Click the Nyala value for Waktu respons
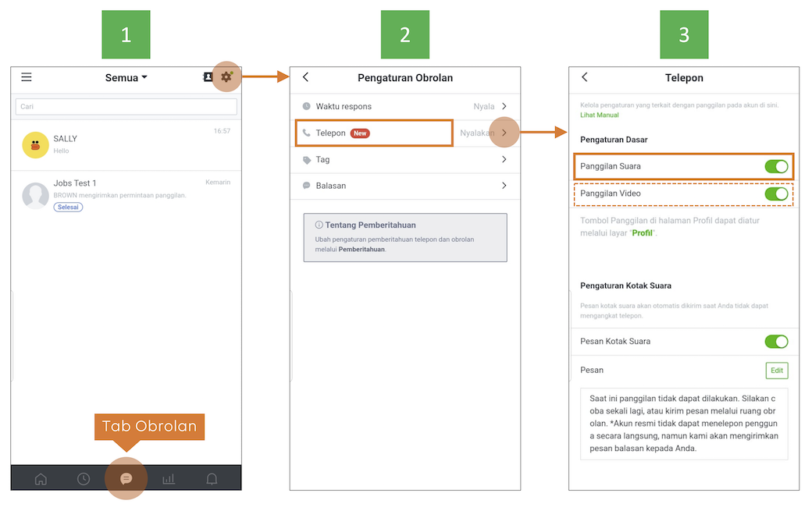Image resolution: width=812 pixels, height=511 pixels. pos(483,107)
